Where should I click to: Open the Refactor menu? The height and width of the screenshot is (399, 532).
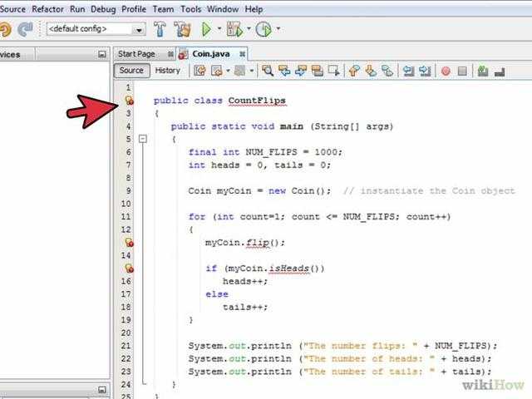click(x=47, y=8)
